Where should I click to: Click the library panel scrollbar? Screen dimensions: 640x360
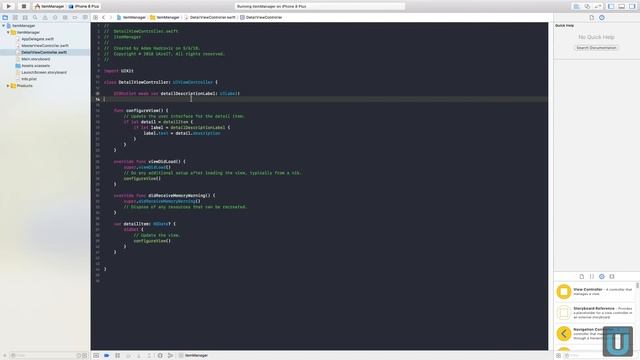637,286
